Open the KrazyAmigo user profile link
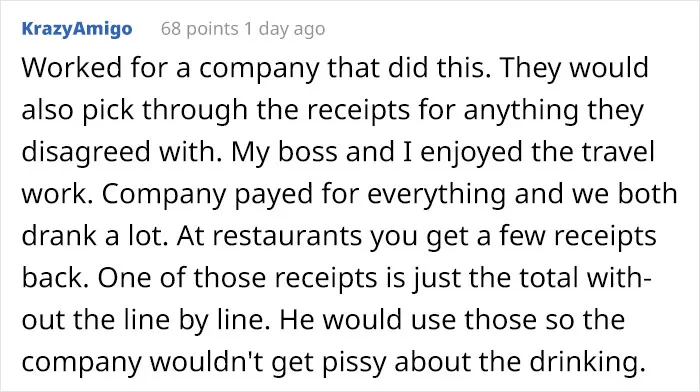 click(77, 29)
